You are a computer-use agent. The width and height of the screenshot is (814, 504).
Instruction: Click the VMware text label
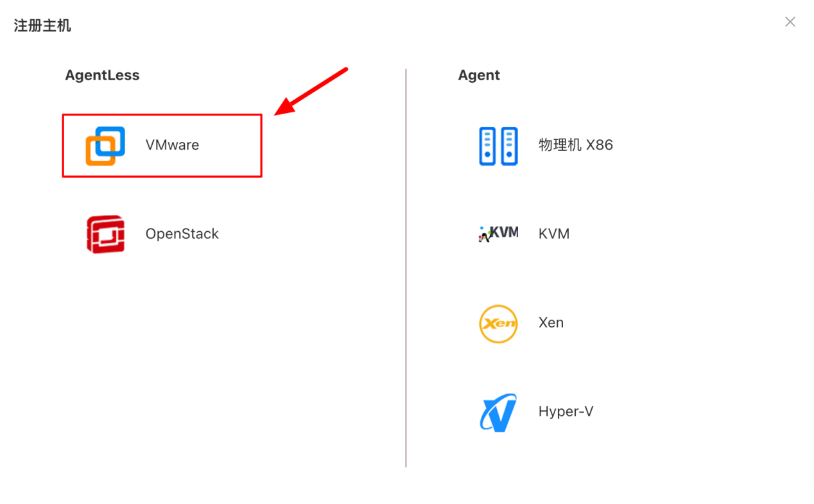pyautogui.click(x=172, y=145)
